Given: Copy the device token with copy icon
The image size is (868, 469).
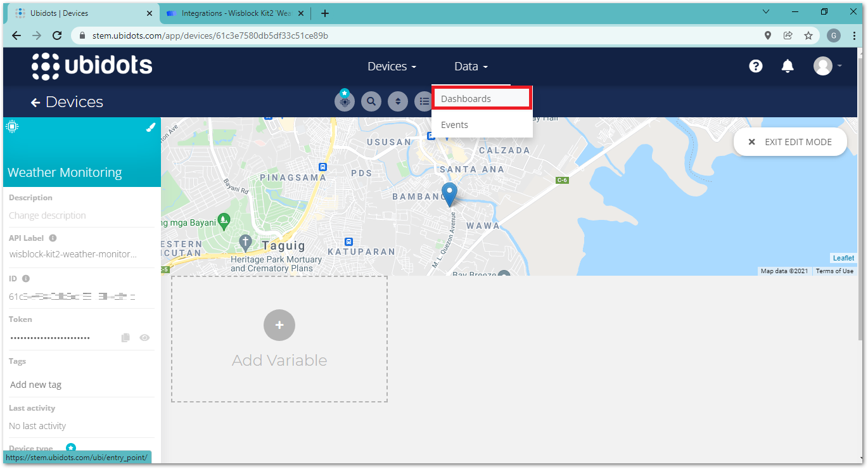Looking at the screenshot, I should (x=125, y=338).
